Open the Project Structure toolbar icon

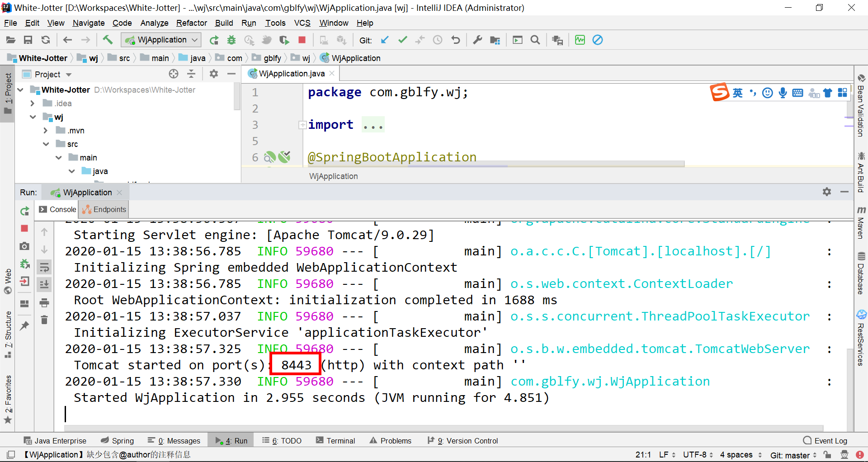pyautogui.click(x=495, y=40)
